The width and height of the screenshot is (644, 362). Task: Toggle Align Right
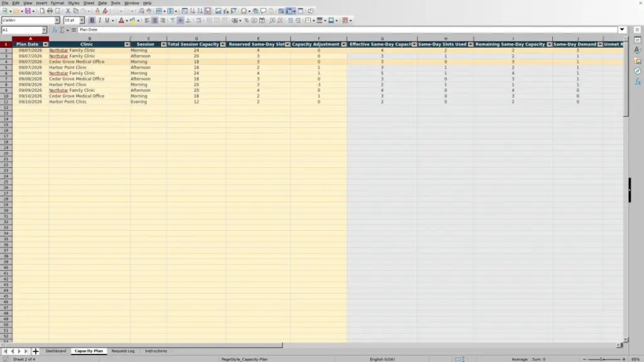coord(163,20)
